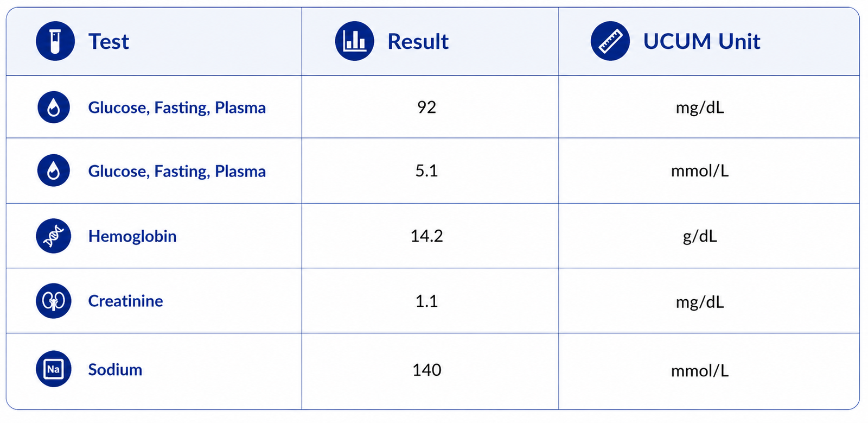The image size is (868, 423).
Task: Click the sodium result value 140
Action: click(x=426, y=370)
